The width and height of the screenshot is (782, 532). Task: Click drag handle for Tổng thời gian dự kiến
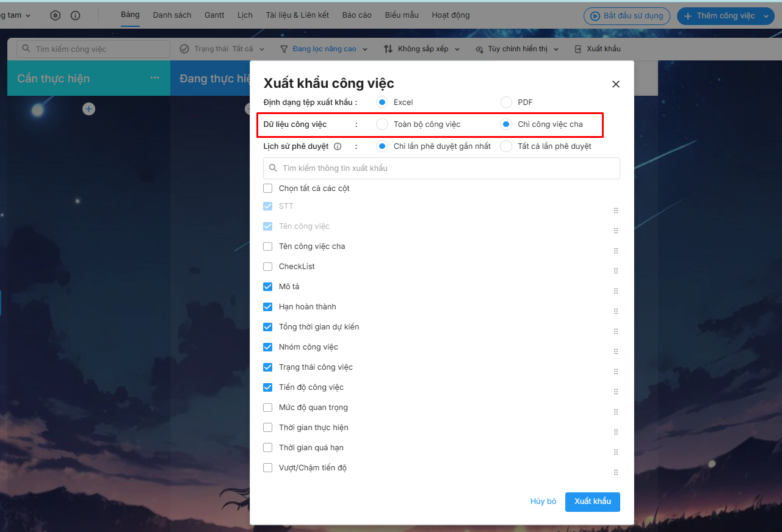[616, 331]
